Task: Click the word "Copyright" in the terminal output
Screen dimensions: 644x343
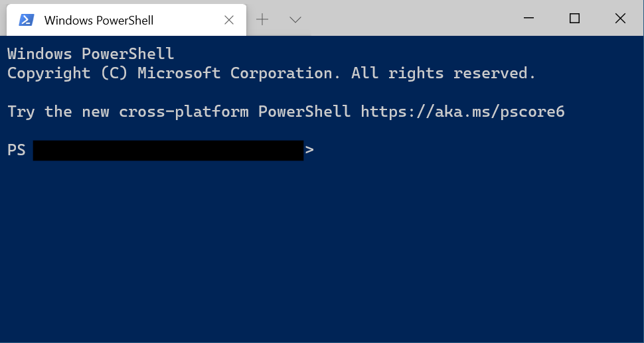Action: (x=48, y=73)
